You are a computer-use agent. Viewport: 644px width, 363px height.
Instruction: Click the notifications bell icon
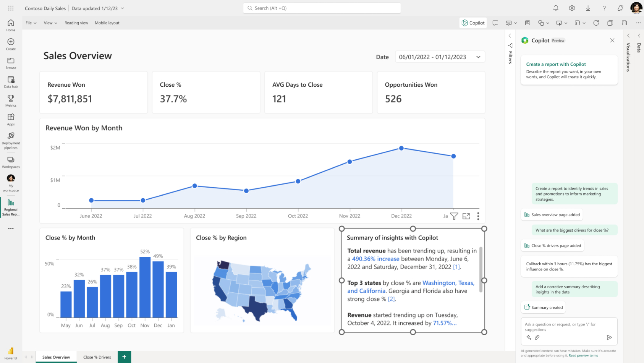point(556,8)
